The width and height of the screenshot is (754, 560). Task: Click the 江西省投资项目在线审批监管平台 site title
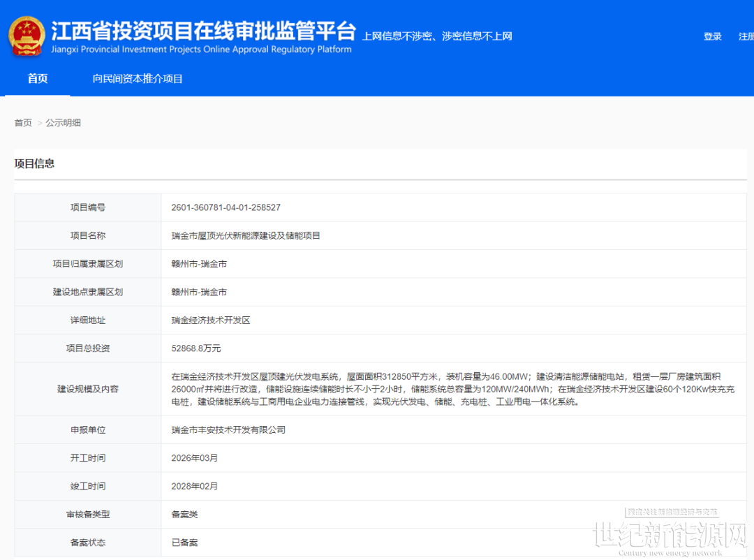coord(203,31)
